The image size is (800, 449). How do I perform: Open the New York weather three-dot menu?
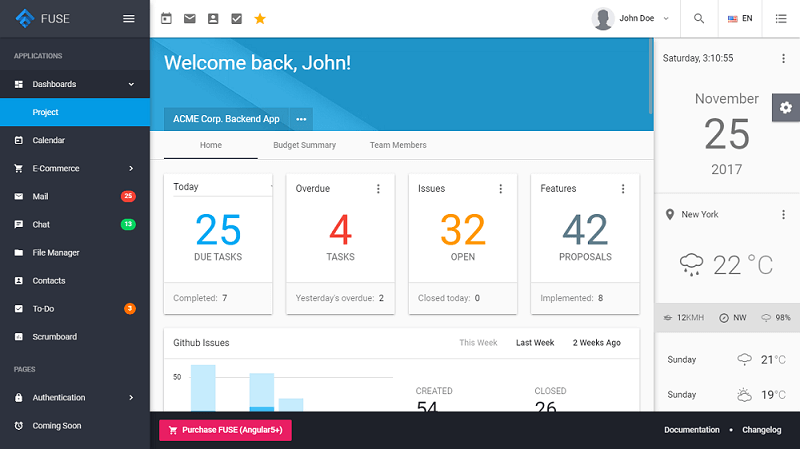click(x=784, y=215)
